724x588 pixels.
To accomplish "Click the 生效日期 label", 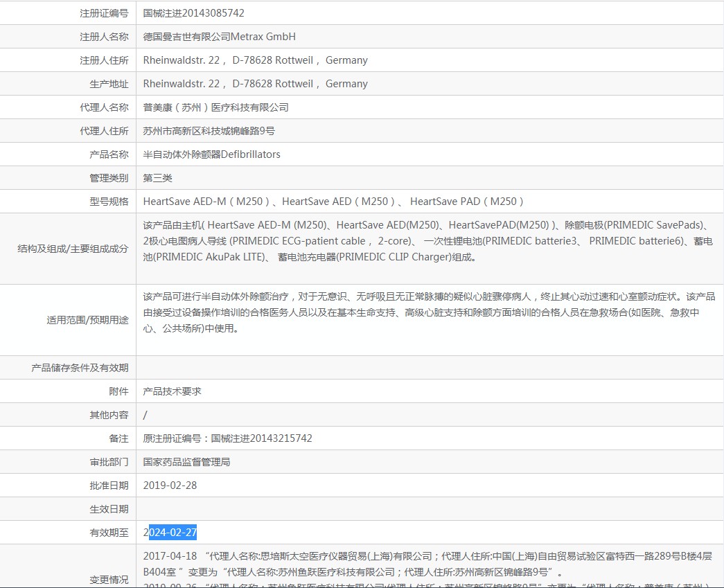I will click(109, 509).
